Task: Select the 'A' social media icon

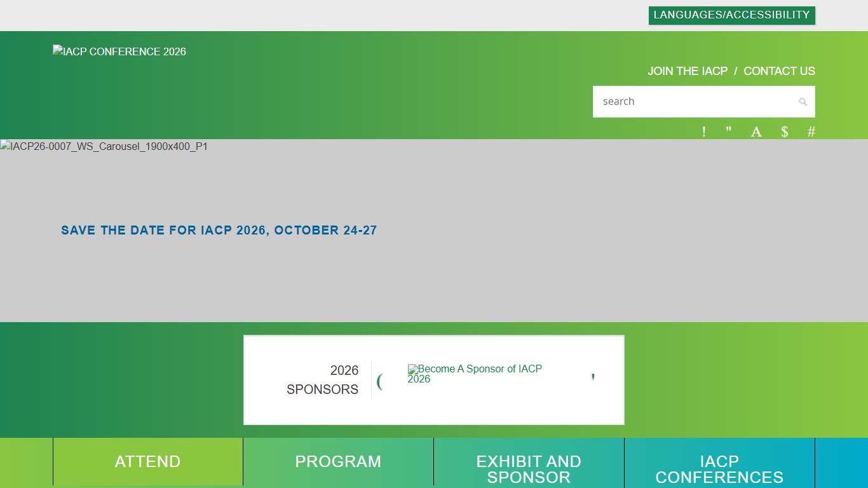Action: click(756, 132)
